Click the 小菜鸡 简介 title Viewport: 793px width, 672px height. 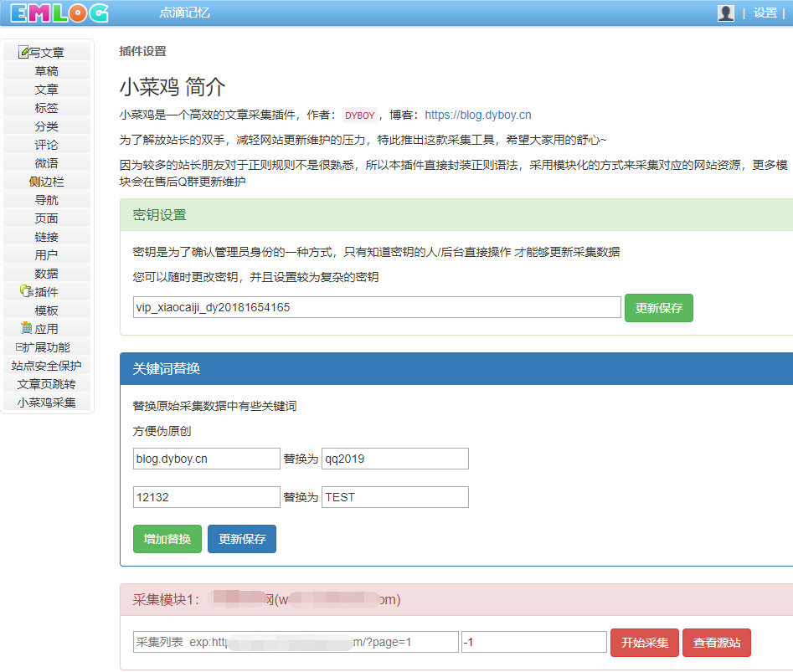[x=173, y=87]
